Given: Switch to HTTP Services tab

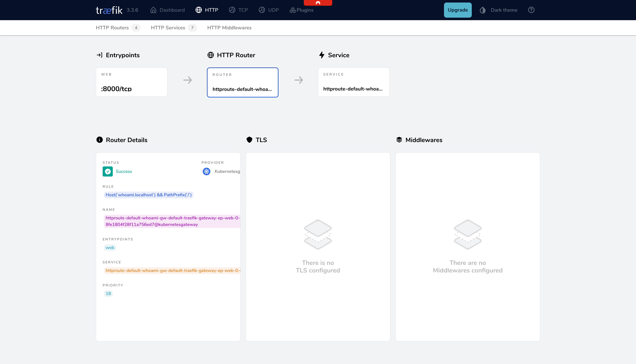Looking at the screenshot, I should point(168,27).
